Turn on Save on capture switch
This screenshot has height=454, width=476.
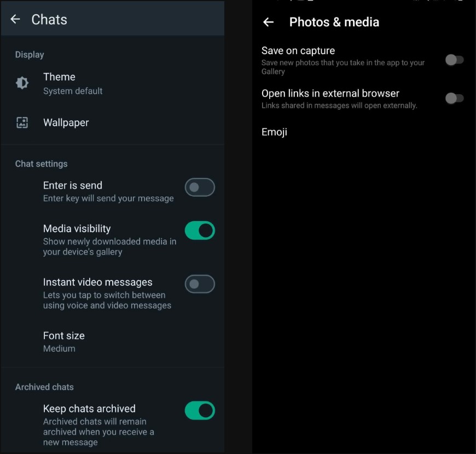(454, 60)
